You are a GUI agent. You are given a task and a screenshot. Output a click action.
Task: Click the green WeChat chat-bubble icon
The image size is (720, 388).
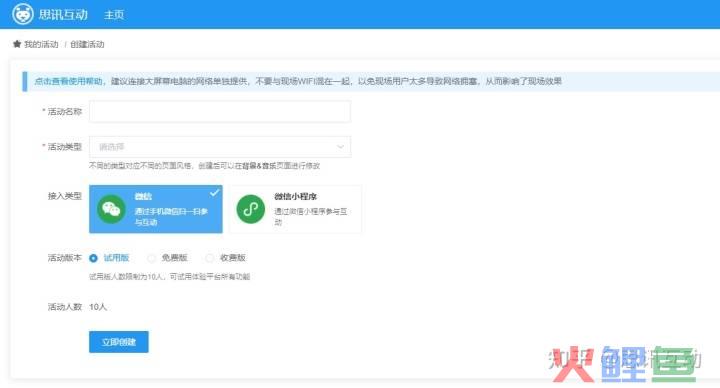point(112,209)
